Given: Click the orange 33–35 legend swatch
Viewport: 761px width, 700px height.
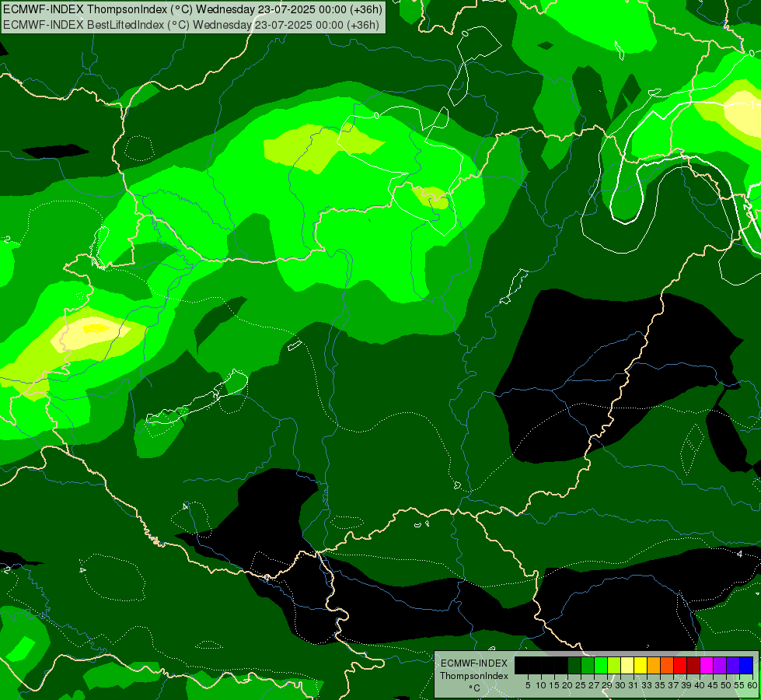Looking at the screenshot, I should pos(654,665).
